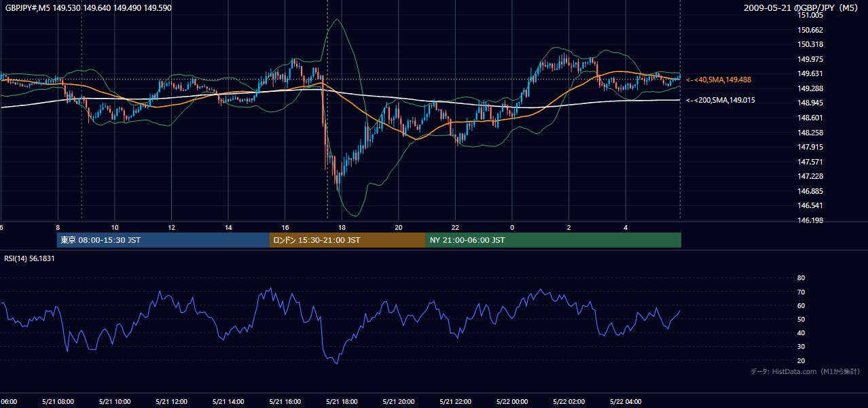Select the white <-<200,SMA,149.015 label

[721, 100]
